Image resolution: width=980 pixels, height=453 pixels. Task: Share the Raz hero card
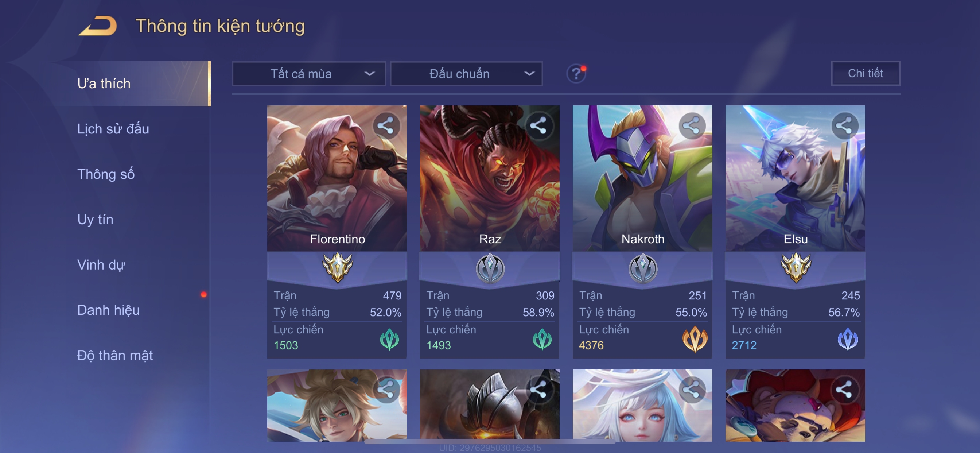(x=538, y=125)
